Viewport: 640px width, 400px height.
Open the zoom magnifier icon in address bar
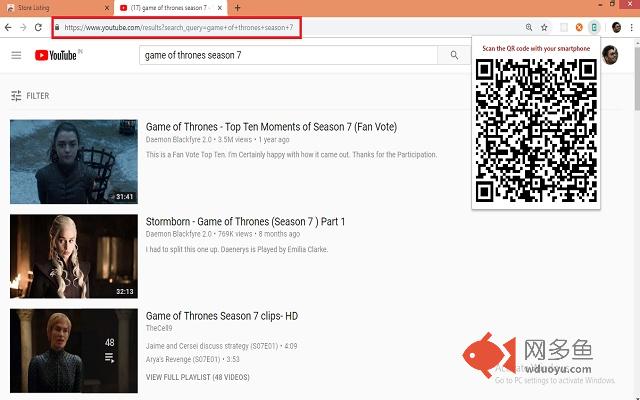[x=529, y=27]
